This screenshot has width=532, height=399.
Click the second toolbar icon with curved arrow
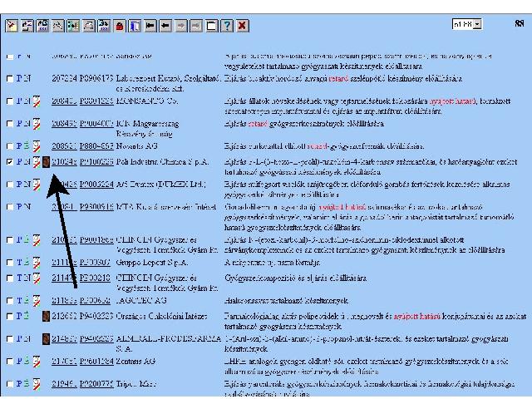coord(27,26)
